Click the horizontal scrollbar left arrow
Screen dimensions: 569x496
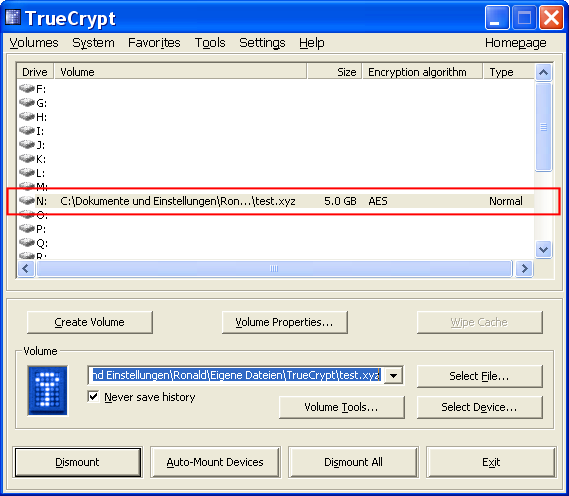tap(26, 269)
